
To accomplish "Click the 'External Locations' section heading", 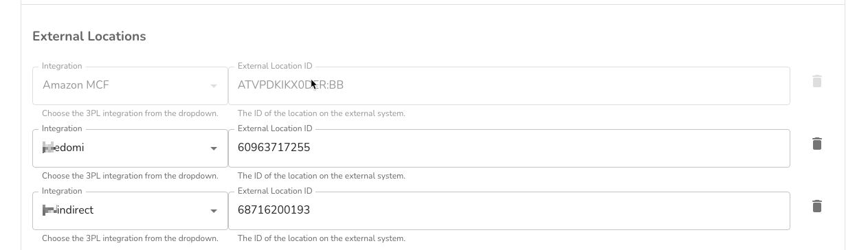I will click(89, 36).
